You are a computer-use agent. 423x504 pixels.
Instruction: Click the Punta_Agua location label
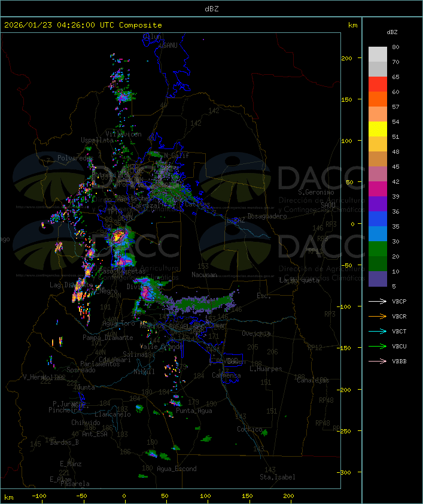195,411
